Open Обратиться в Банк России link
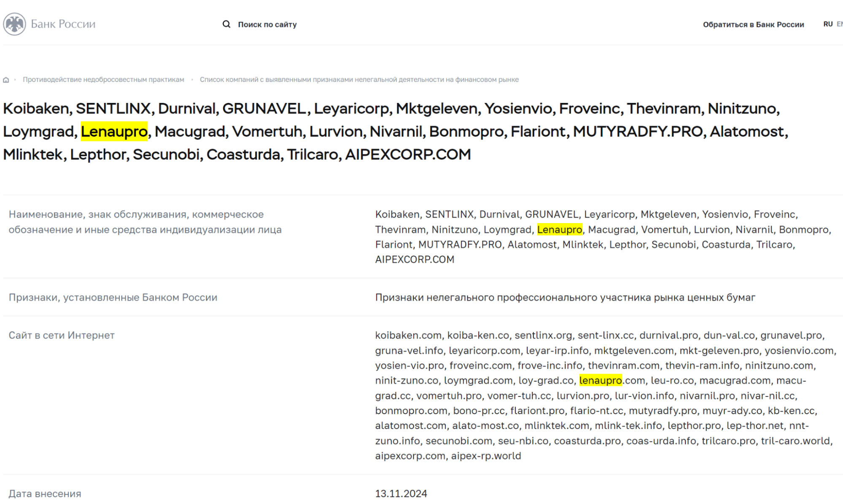This screenshot has height=504, width=843. click(753, 24)
